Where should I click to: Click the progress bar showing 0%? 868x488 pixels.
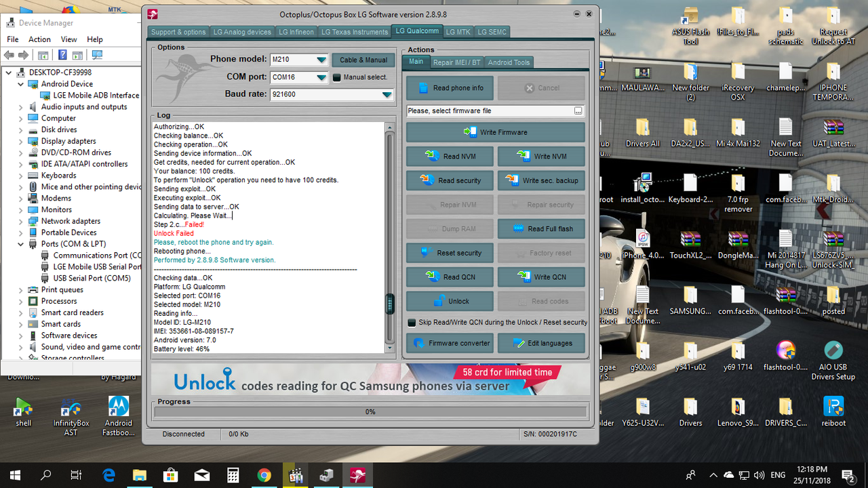370,411
